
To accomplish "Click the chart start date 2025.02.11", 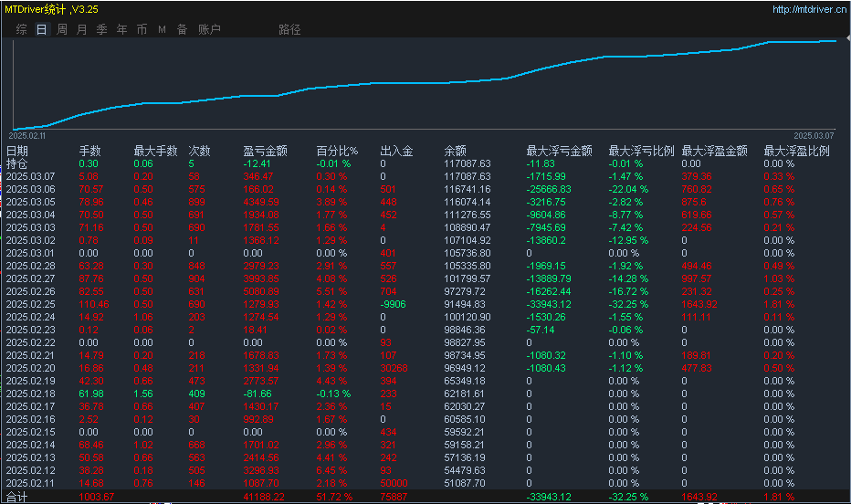I will tap(27, 136).
